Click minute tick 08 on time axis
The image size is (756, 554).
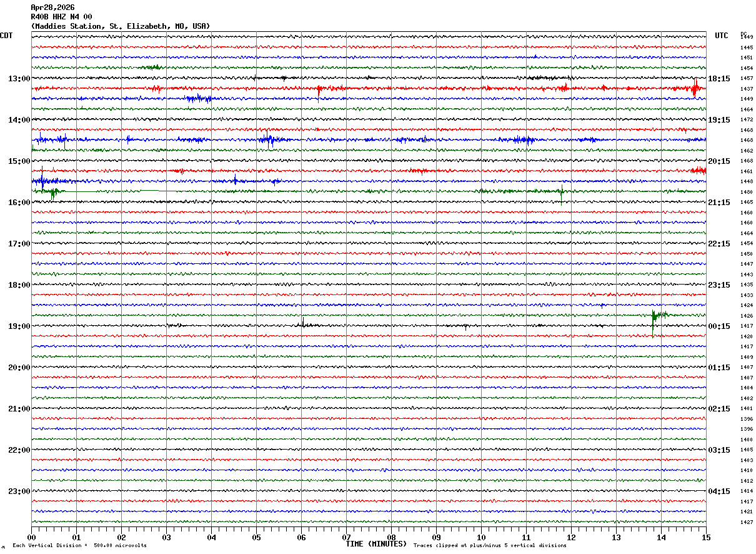point(391,537)
